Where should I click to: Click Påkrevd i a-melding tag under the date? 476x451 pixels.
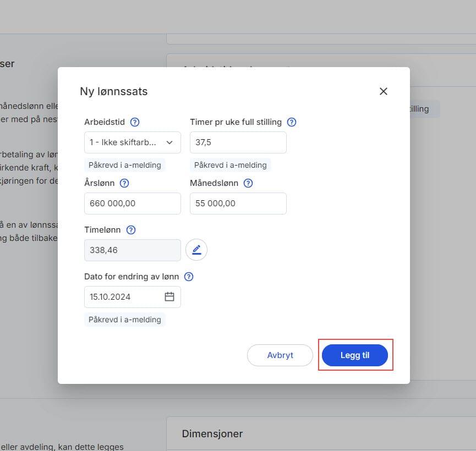click(125, 320)
